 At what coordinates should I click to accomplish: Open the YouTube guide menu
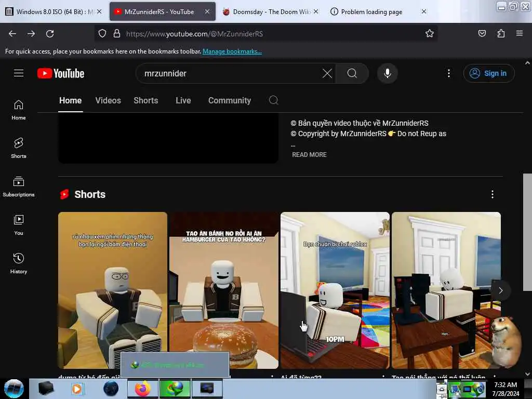(19, 73)
